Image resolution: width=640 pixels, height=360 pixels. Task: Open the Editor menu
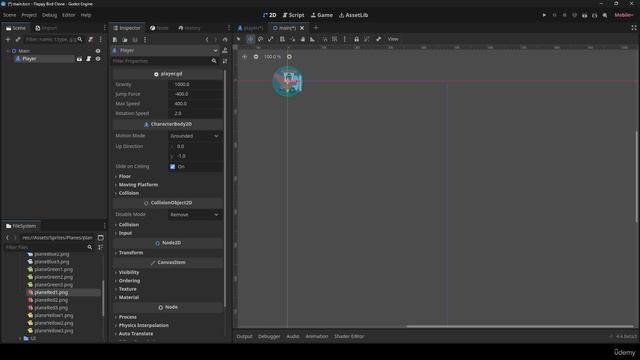tap(69, 15)
